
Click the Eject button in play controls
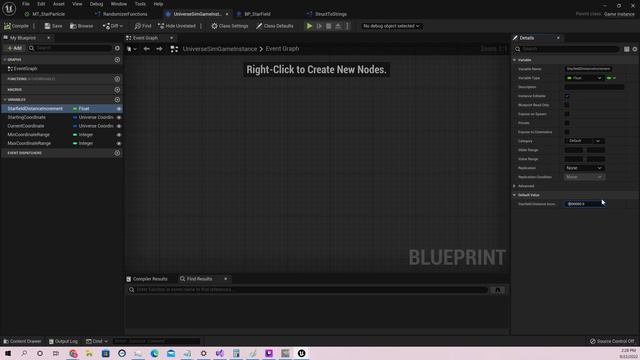tap(338, 26)
